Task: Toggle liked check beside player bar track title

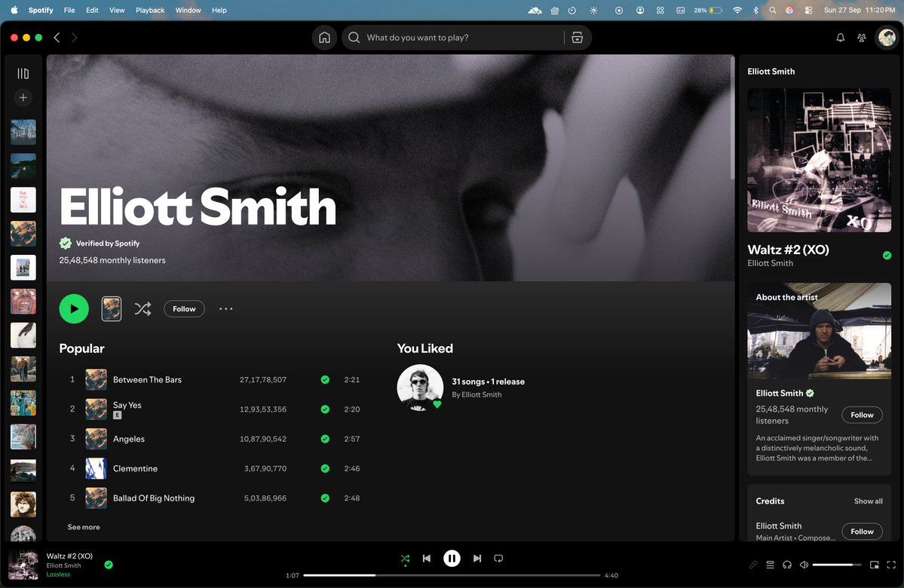Action: (109, 565)
